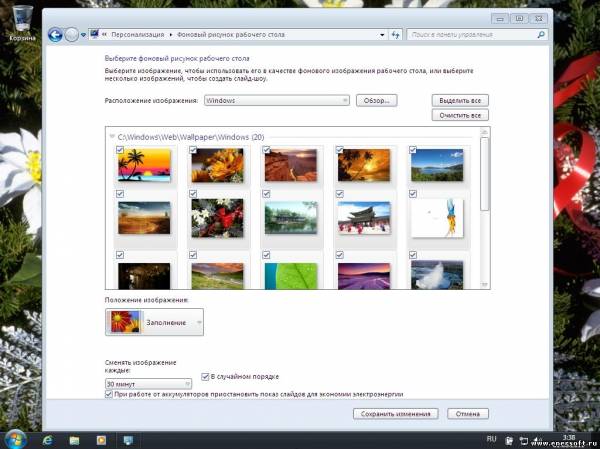600x449 pixels.
Task: Select the green leaf thumbnail
Action: pos(291,276)
